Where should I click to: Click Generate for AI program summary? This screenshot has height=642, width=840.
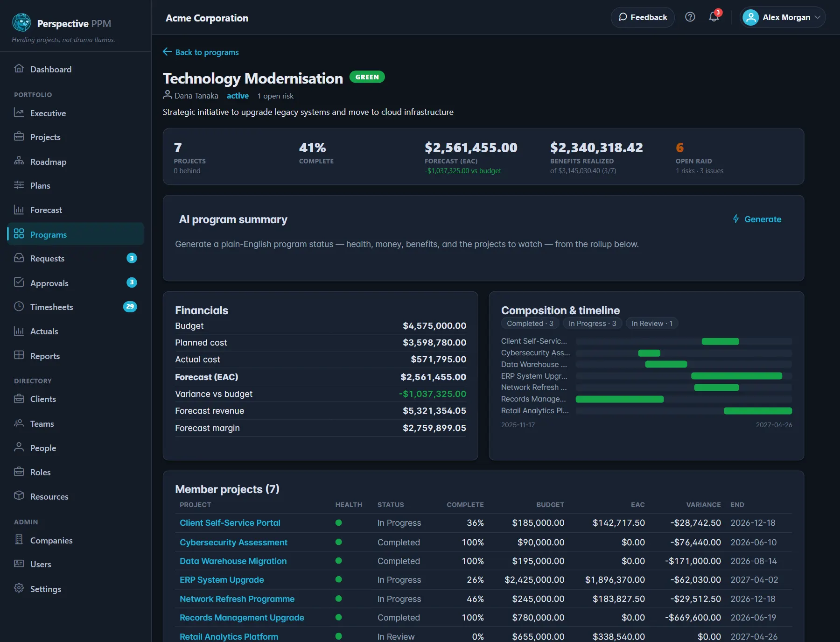click(x=756, y=219)
